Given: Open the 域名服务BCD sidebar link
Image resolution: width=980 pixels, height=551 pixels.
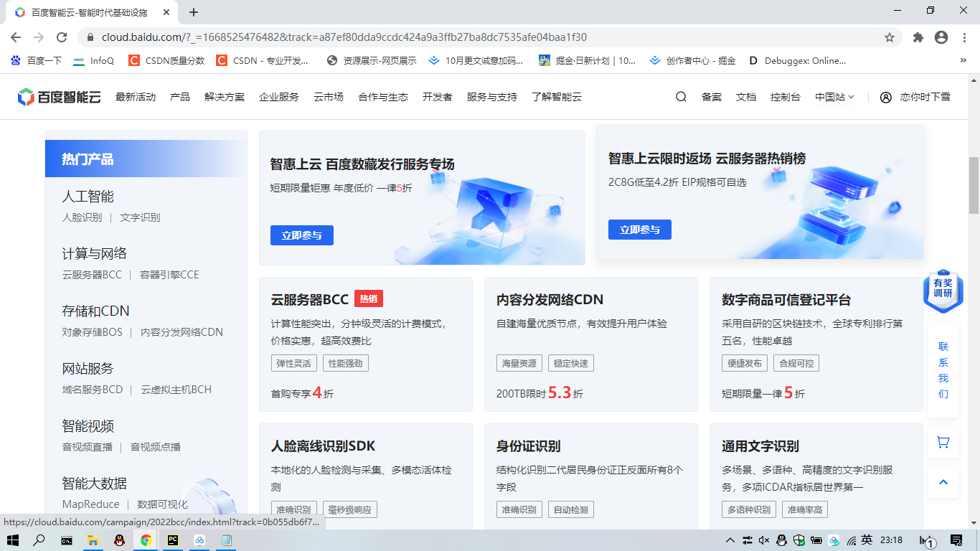Looking at the screenshot, I should 93,390.
